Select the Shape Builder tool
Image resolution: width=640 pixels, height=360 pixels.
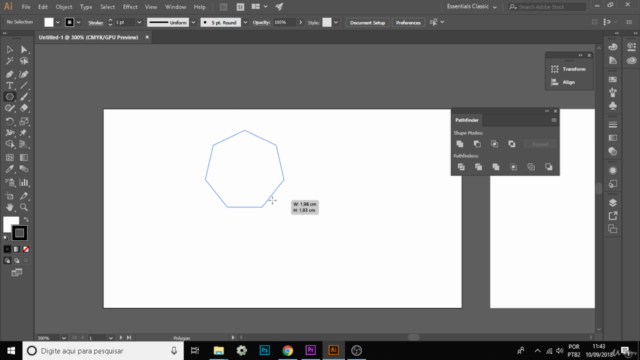coord(10,144)
